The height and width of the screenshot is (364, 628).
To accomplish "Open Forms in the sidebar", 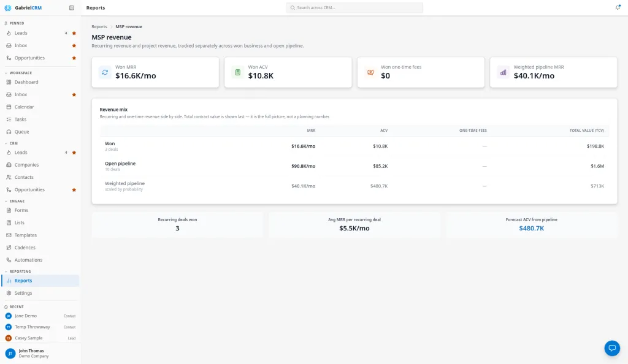I will 40,210.
